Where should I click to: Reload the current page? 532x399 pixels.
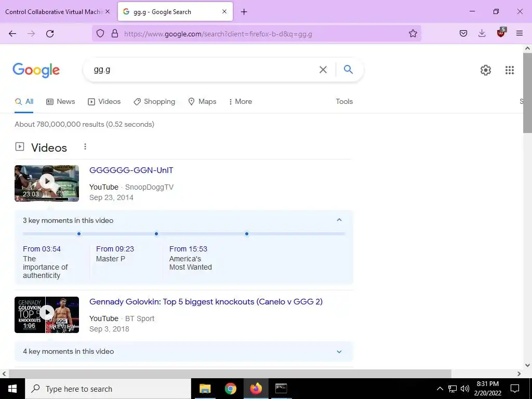point(50,34)
